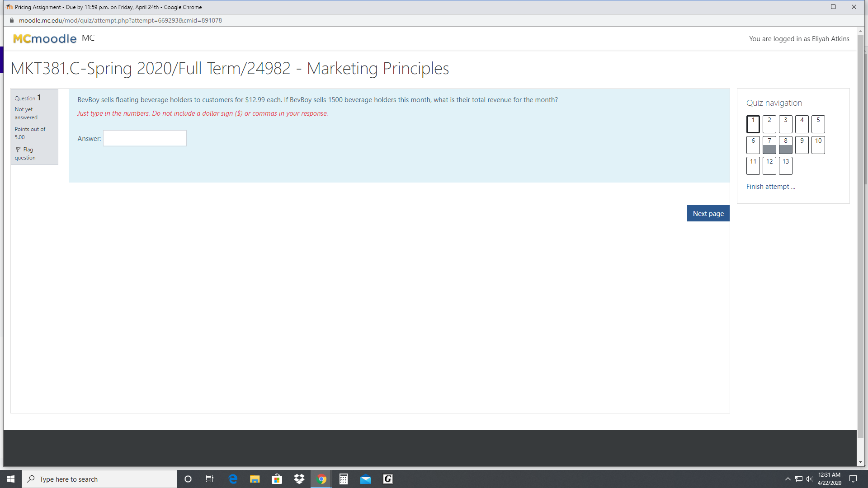868x488 pixels.
Task: Toggle question 1 flag status
Action: [24, 153]
